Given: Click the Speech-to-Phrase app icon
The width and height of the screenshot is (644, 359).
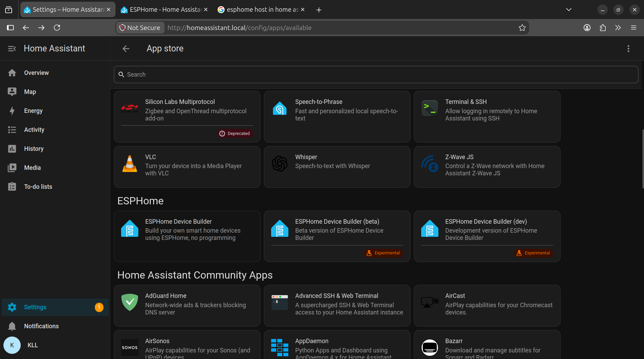Looking at the screenshot, I should (x=280, y=109).
